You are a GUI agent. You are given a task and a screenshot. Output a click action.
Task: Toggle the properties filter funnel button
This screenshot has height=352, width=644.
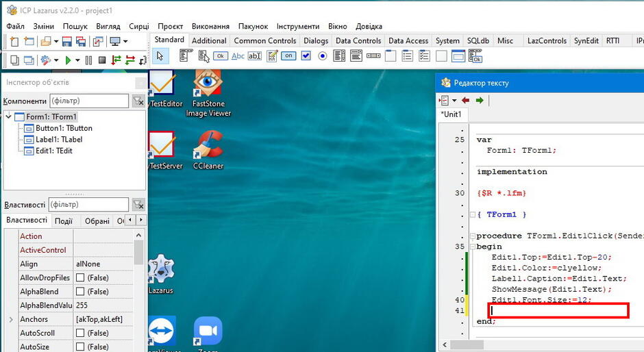(x=138, y=205)
